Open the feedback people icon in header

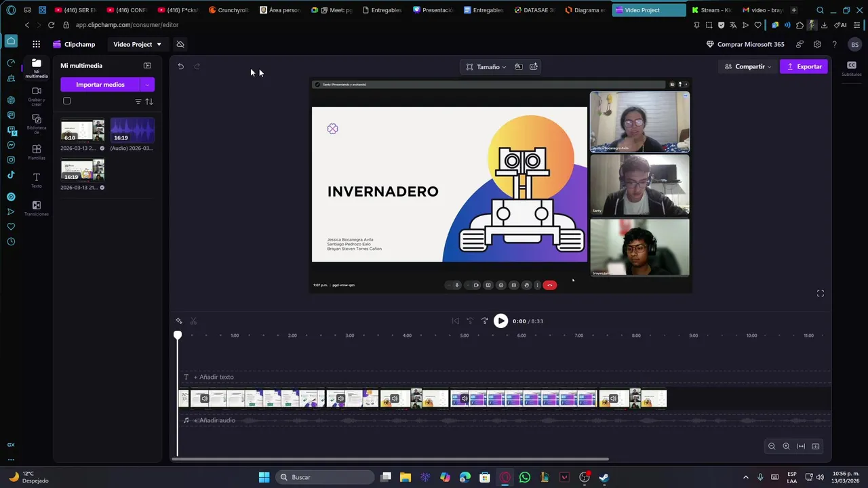pos(800,44)
